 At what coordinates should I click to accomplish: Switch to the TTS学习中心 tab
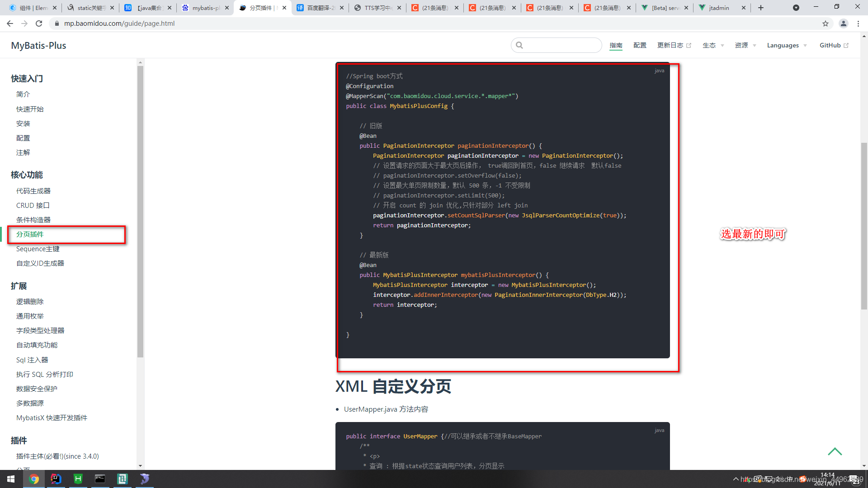[x=377, y=8]
